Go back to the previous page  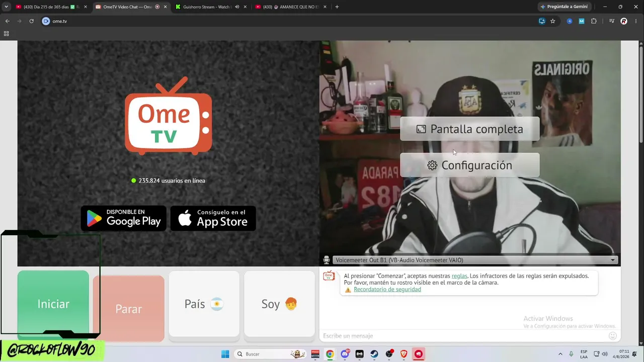7,21
